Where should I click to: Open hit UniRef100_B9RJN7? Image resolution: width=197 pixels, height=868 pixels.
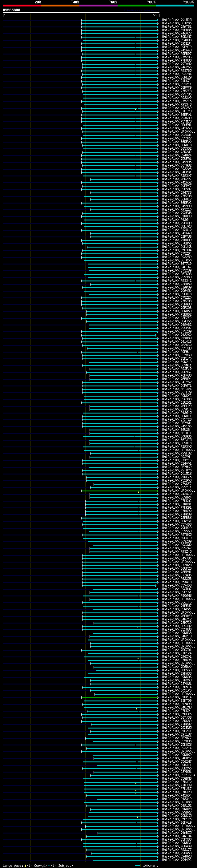177,37
